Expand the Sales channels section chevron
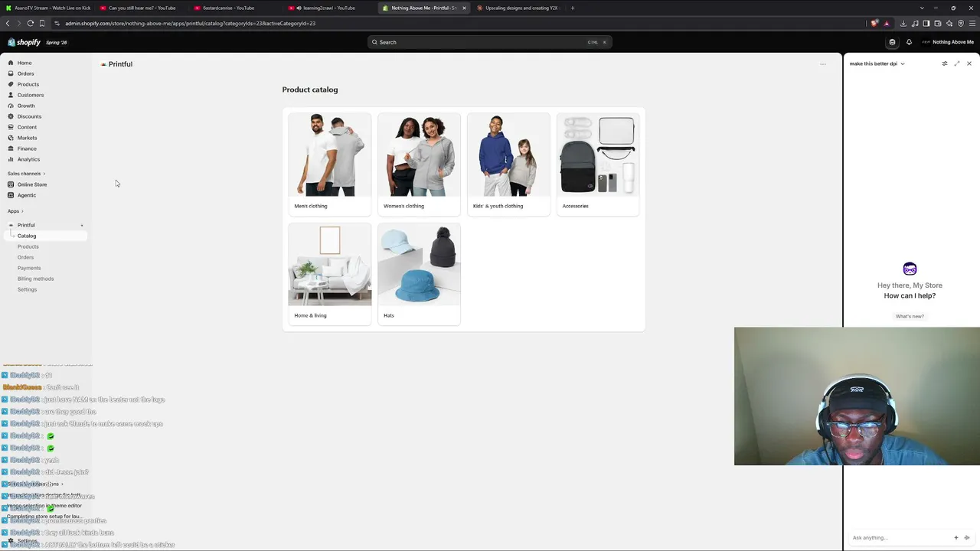980x551 pixels. tap(44, 174)
